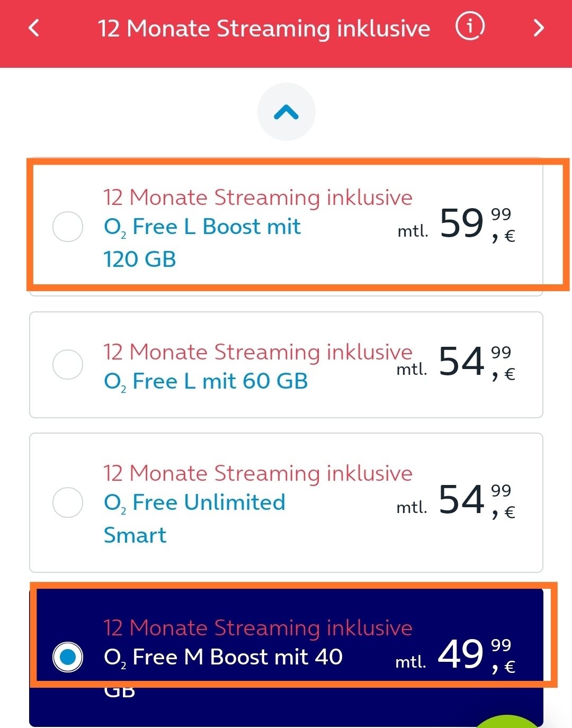Screen dimensions: 572x728
Task: Select the O2 Free Unlimited Smart radio button
Action: [x=68, y=502]
